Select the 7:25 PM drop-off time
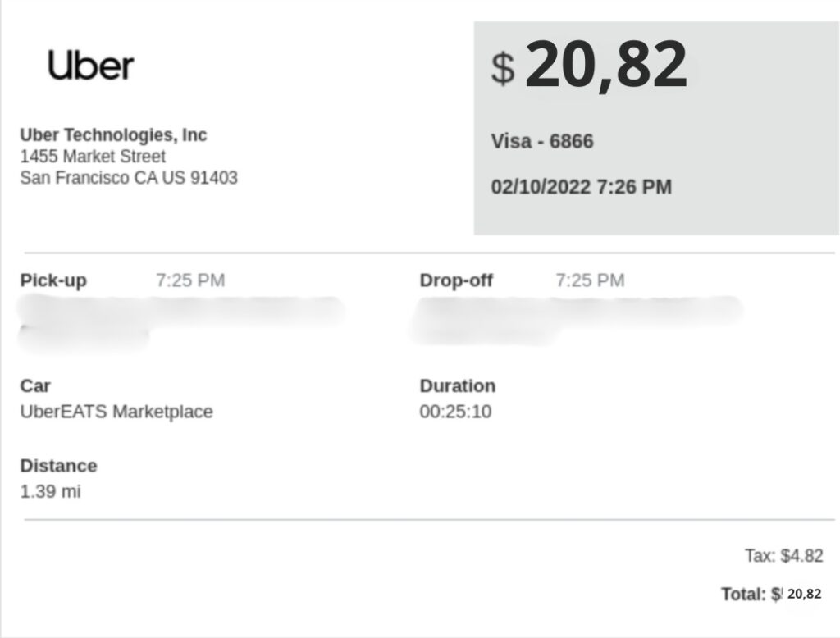The width and height of the screenshot is (840, 638). pos(590,280)
